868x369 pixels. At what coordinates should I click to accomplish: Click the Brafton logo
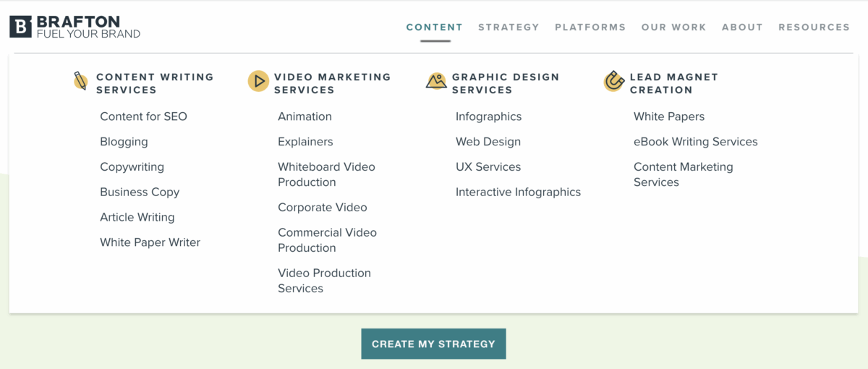(x=75, y=27)
